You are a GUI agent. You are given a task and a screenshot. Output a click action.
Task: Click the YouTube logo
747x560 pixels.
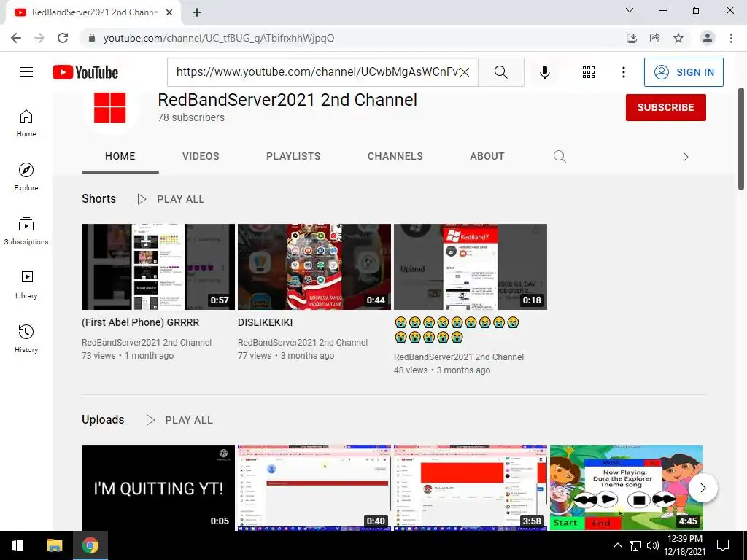85,72
